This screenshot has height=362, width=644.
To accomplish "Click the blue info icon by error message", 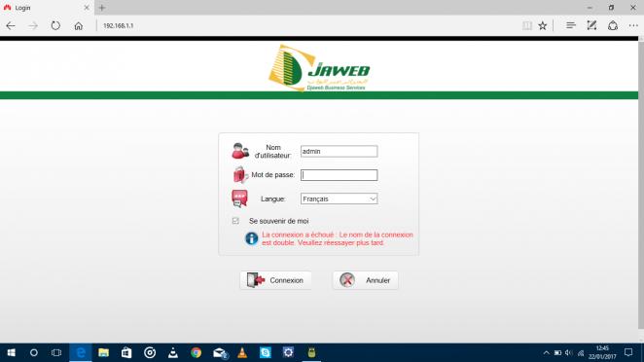I will pos(251,238).
